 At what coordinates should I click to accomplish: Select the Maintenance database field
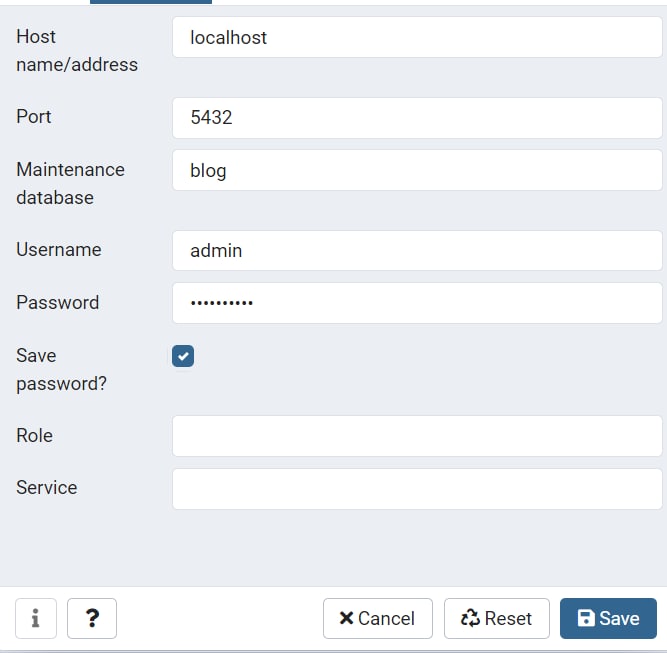(x=417, y=170)
